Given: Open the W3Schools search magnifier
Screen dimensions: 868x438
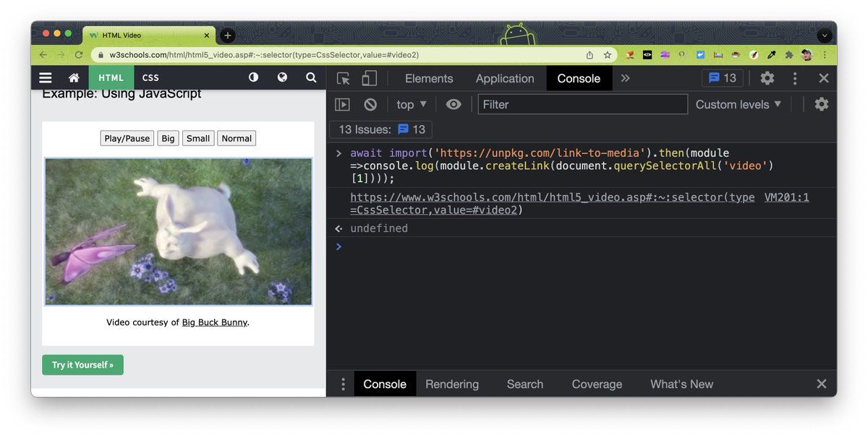Looking at the screenshot, I should (311, 77).
